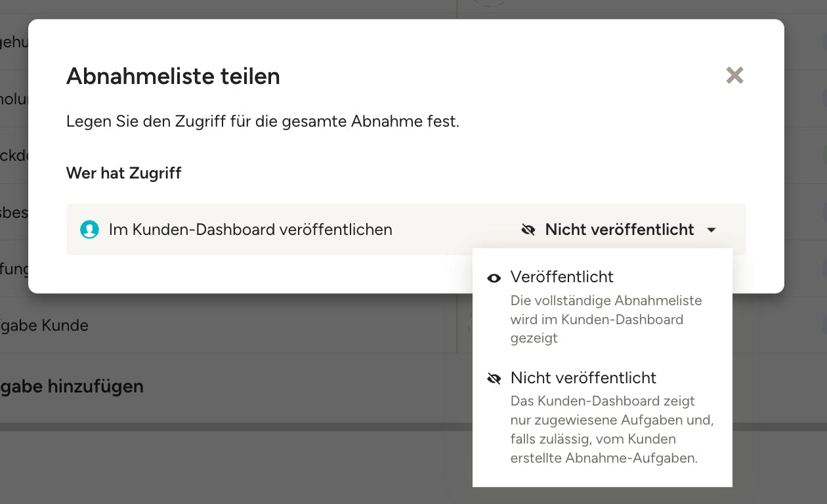The image size is (827, 504).
Task: Click the crossed-out eye icon in the menu list
Action: [494, 379]
